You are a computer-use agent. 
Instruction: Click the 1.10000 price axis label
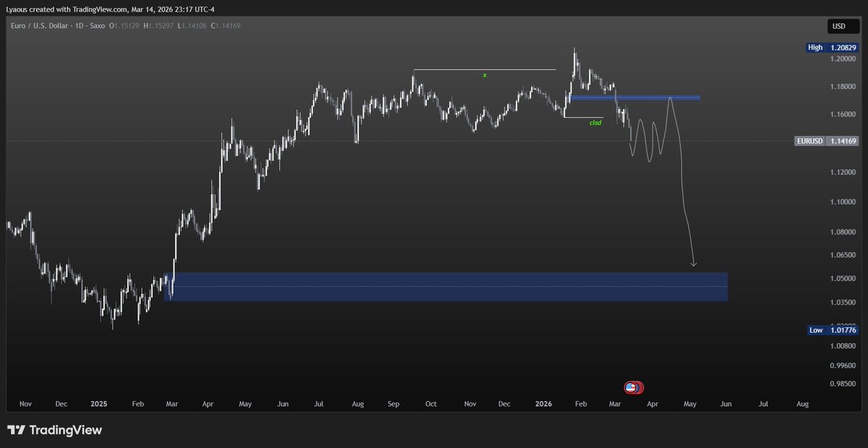pyautogui.click(x=842, y=202)
